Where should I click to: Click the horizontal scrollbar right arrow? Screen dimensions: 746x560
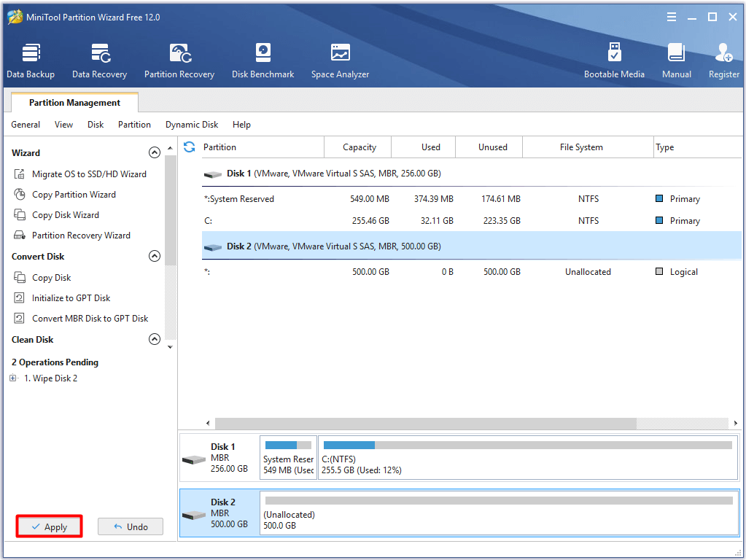pos(736,423)
